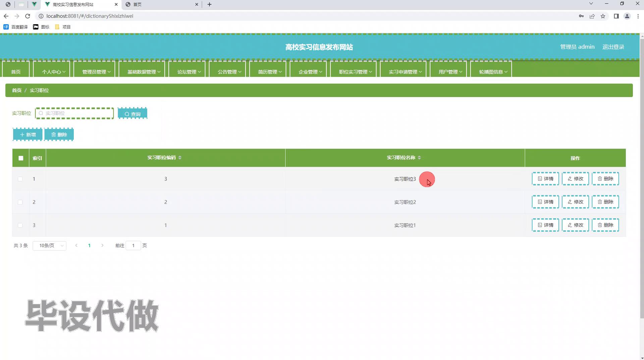Bookmark this page with star icon
The height and width of the screenshot is (360, 644).
click(603, 16)
